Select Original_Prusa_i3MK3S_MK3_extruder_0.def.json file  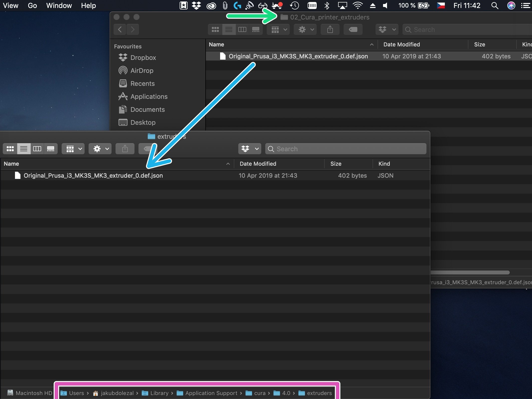pyautogui.click(x=93, y=175)
